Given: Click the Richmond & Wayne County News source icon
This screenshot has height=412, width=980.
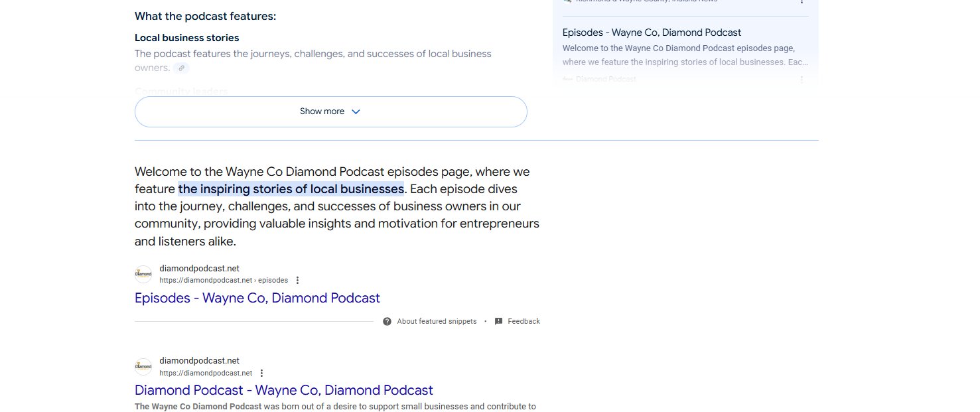Looking at the screenshot, I should [x=568, y=1].
